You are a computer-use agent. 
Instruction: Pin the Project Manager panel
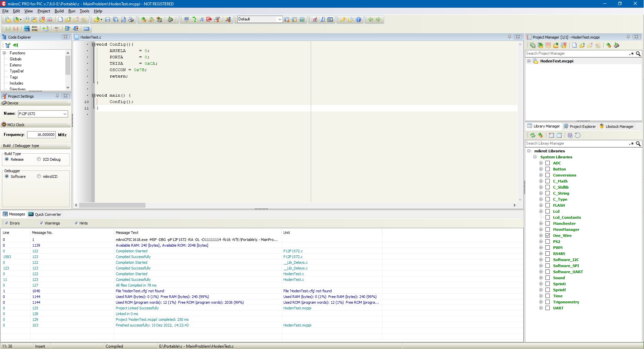pyautogui.click(x=628, y=37)
